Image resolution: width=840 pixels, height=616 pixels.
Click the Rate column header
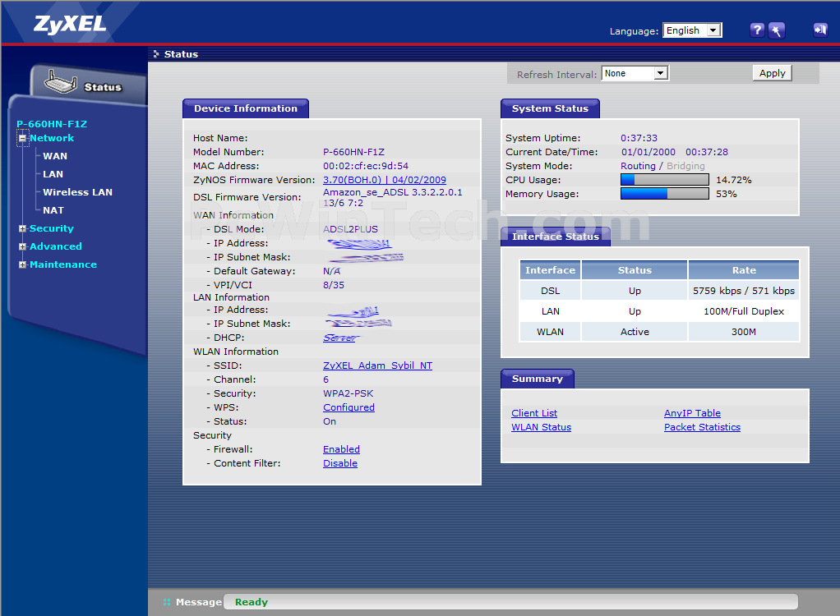click(744, 270)
